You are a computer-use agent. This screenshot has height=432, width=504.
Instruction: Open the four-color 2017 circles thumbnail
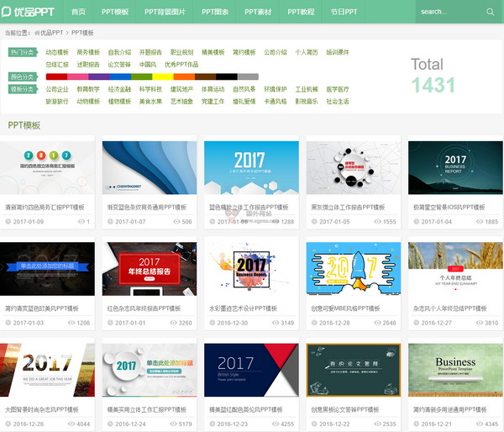(x=47, y=167)
